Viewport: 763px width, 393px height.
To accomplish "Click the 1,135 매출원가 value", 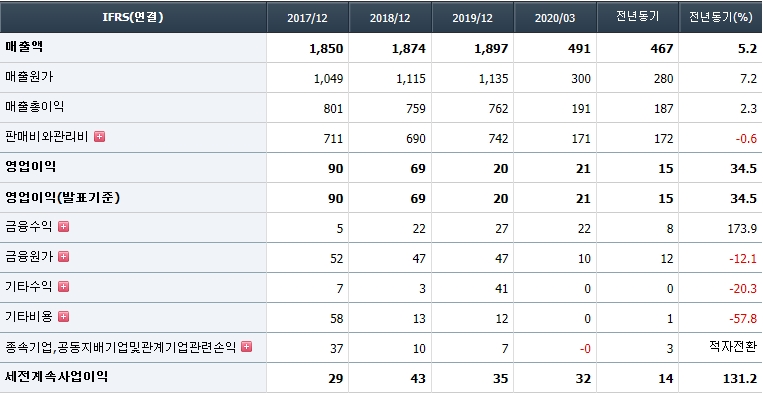I will (494, 78).
